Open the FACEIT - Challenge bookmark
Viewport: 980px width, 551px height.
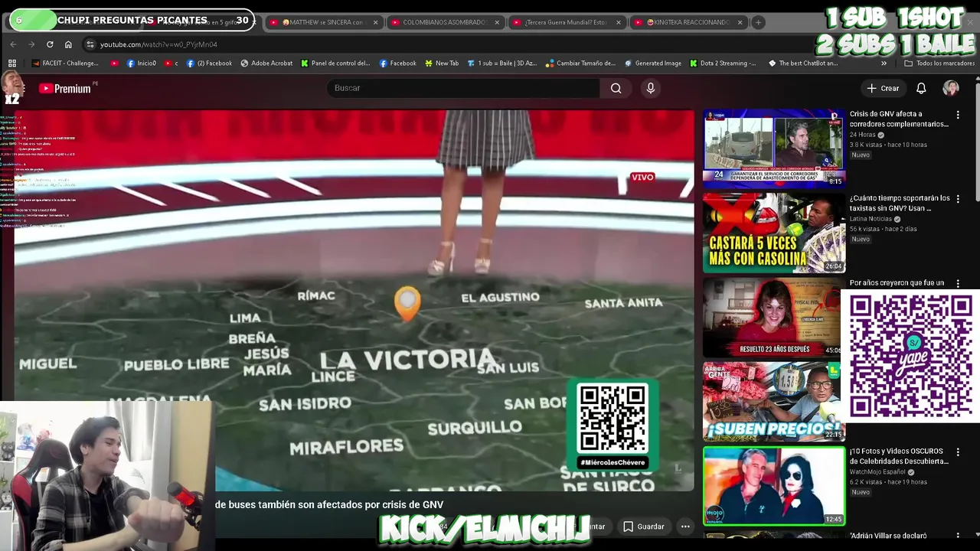65,64
